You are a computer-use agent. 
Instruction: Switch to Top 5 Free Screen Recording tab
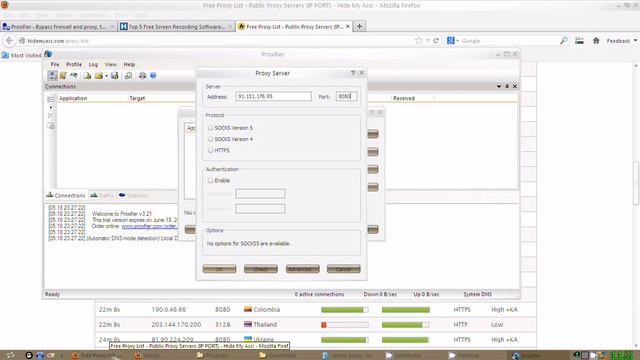(176, 27)
